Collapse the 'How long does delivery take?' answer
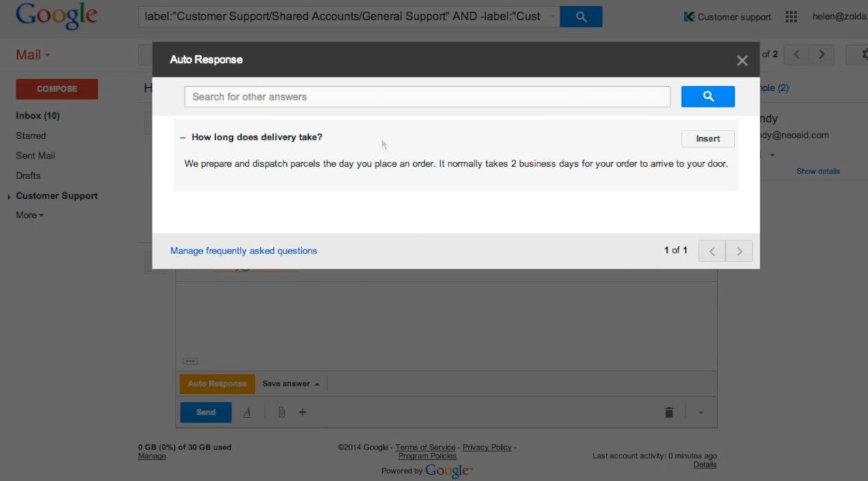Image resolution: width=868 pixels, height=481 pixels. click(182, 137)
